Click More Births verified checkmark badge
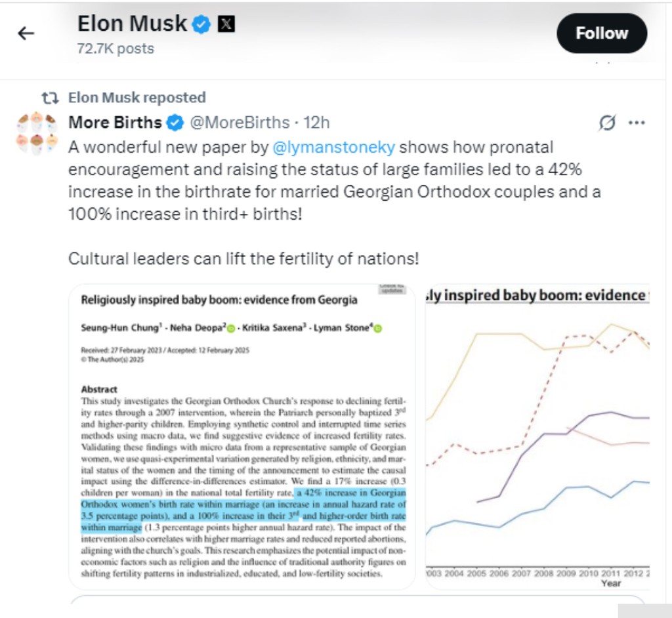Image resolution: width=672 pixels, height=618 pixels. tap(175, 123)
